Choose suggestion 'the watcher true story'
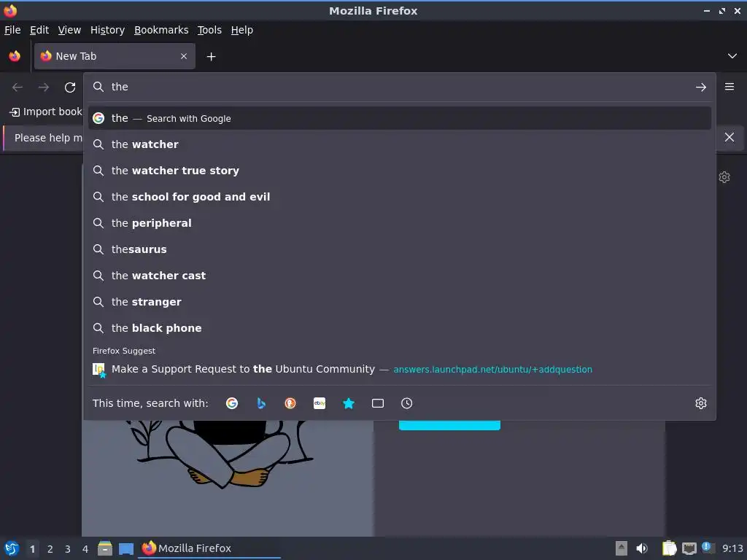The width and height of the screenshot is (747, 560). [400, 171]
